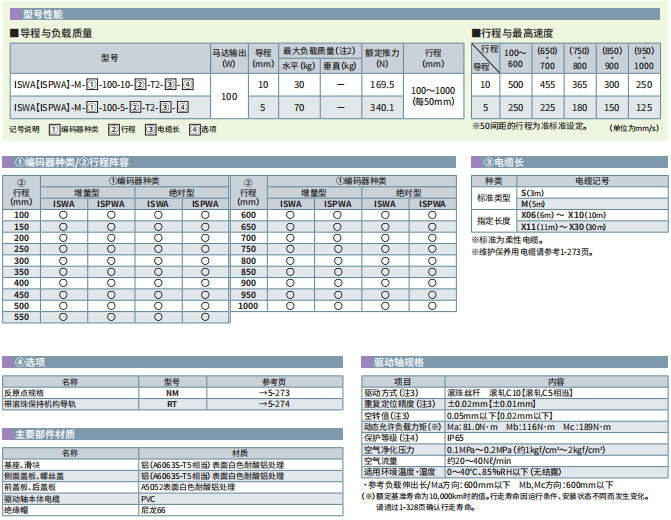Click protection rating IP65
This screenshot has height=520, width=671.
click(455, 438)
